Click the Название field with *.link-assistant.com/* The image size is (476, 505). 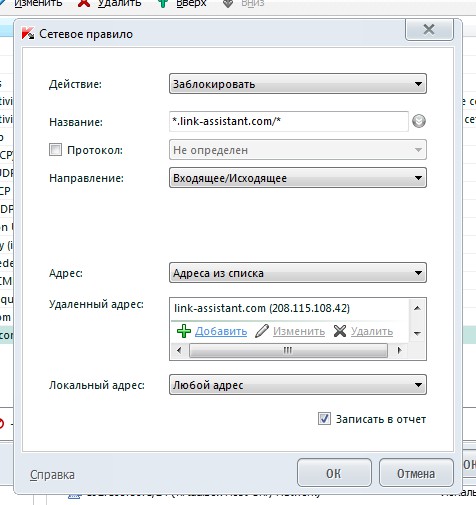point(289,121)
